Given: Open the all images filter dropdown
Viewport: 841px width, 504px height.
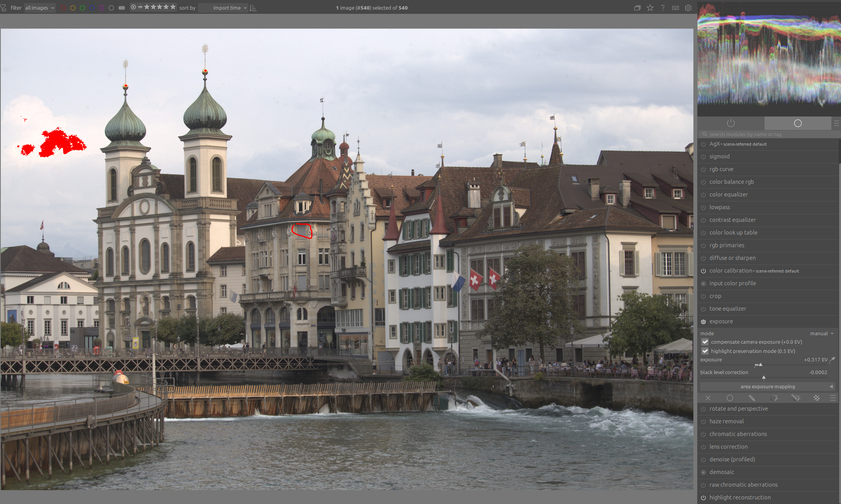Looking at the screenshot, I should (x=40, y=8).
